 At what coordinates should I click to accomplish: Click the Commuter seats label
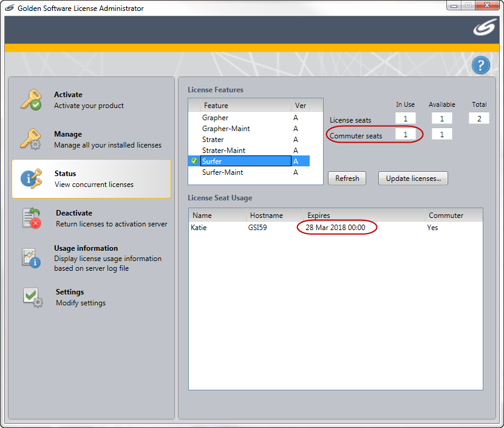tap(356, 136)
